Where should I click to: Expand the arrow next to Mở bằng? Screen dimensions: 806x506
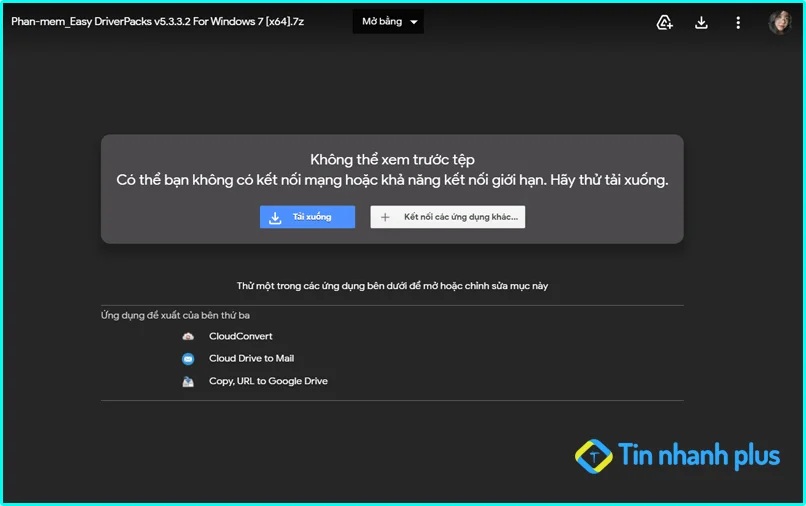click(414, 22)
